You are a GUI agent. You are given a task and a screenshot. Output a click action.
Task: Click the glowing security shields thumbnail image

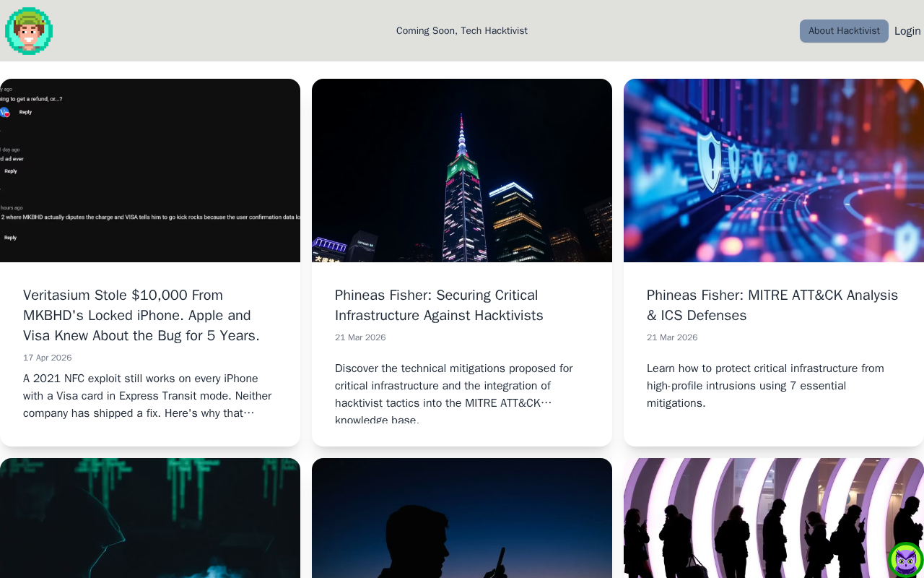774,171
